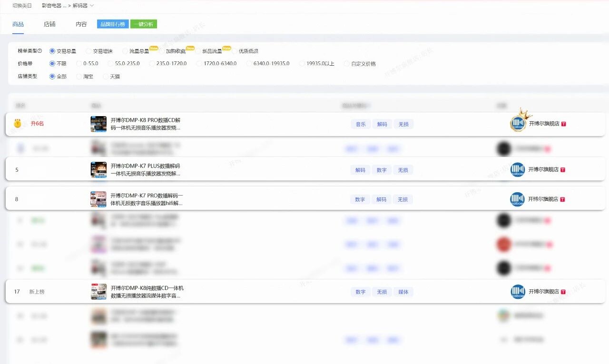The height and width of the screenshot is (364, 609).
Task: Choose the 0-55.0 price band
Action: coord(87,63)
